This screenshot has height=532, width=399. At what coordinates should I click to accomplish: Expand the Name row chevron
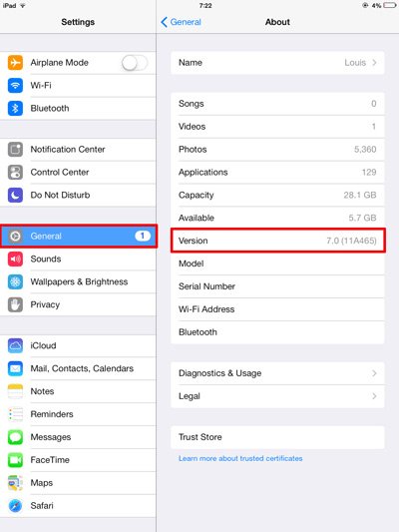coord(374,63)
